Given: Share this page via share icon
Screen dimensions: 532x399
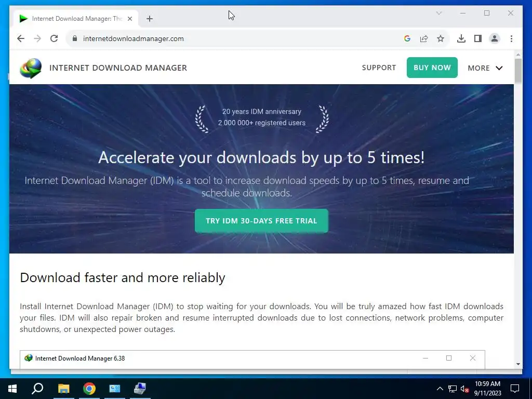Looking at the screenshot, I should tap(424, 38).
